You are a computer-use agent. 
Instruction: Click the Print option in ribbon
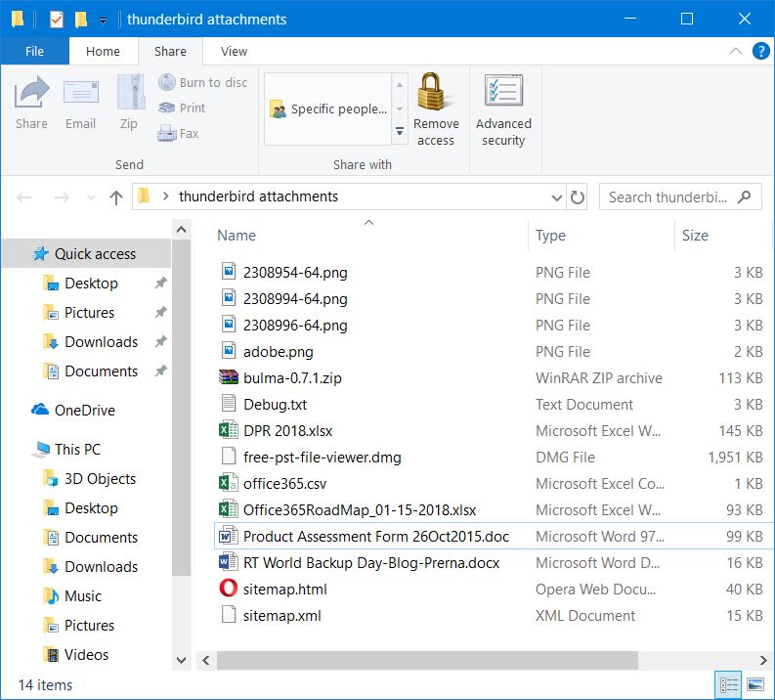click(182, 108)
